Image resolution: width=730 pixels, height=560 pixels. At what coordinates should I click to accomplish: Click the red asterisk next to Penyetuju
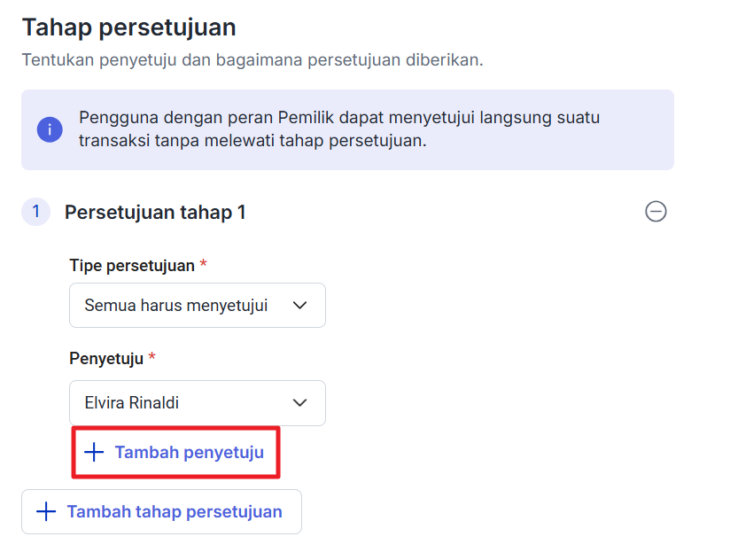(x=151, y=358)
